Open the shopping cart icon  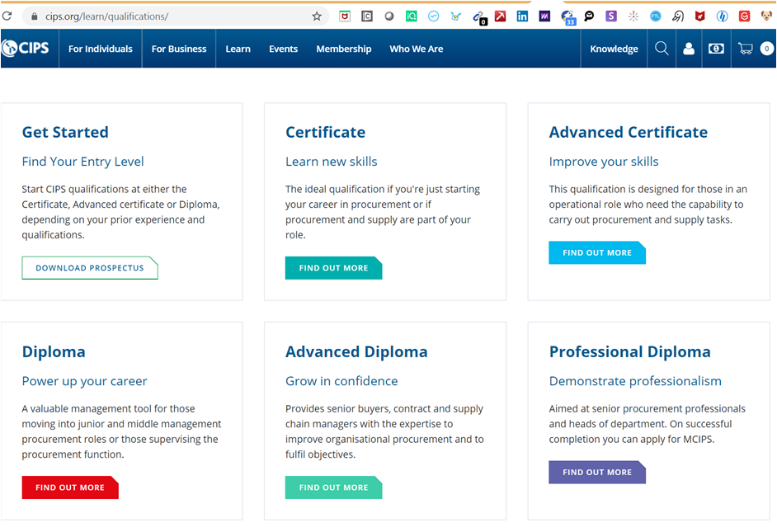[746, 49]
